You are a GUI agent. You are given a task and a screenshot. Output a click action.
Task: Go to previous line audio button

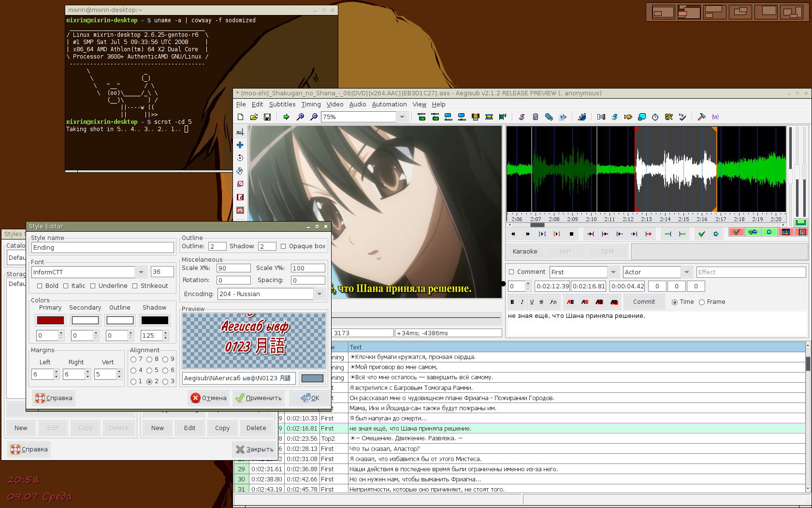tap(513, 234)
